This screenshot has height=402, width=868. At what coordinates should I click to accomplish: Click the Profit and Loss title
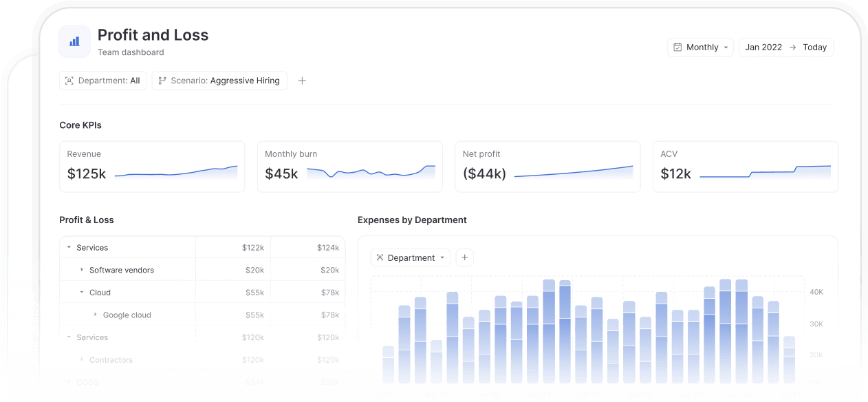coord(153,35)
